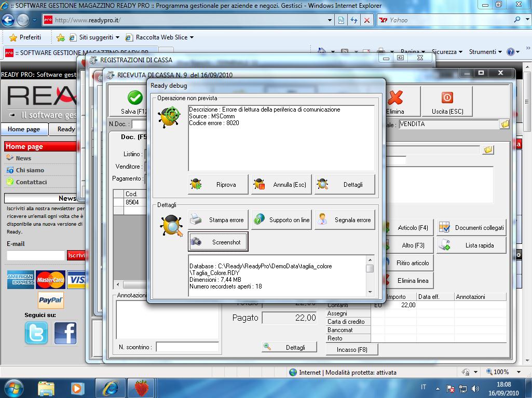Click the 8504 code cell

(x=135, y=202)
